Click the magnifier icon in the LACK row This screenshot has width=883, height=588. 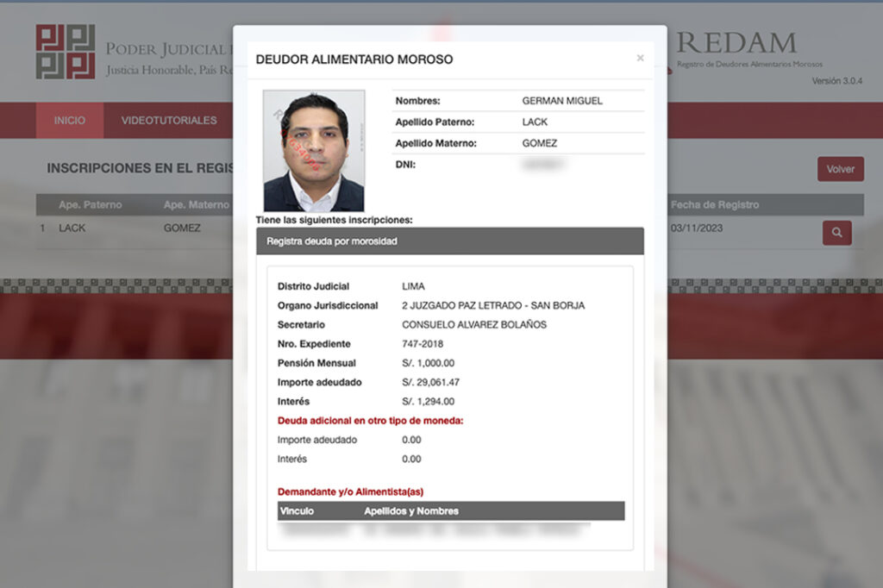point(836,233)
